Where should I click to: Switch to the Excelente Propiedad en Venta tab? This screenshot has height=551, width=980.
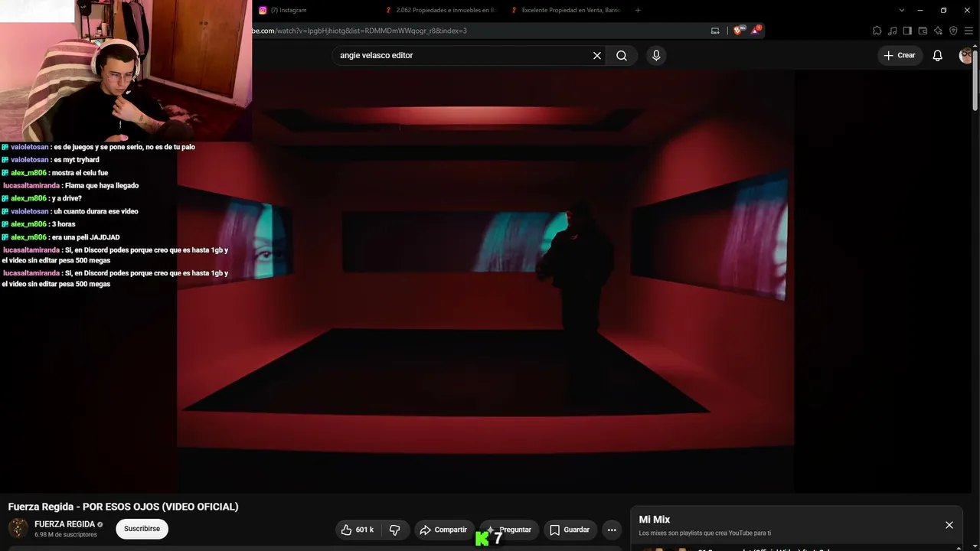[x=567, y=10]
